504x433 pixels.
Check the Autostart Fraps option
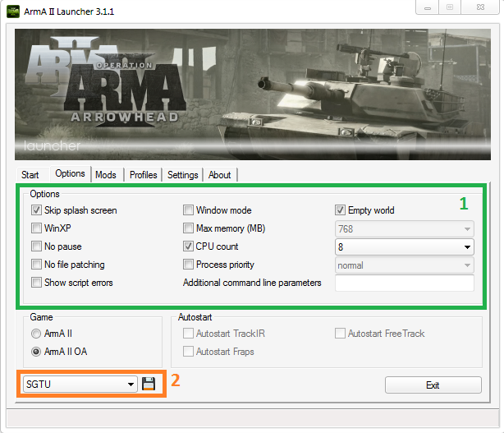pos(188,352)
